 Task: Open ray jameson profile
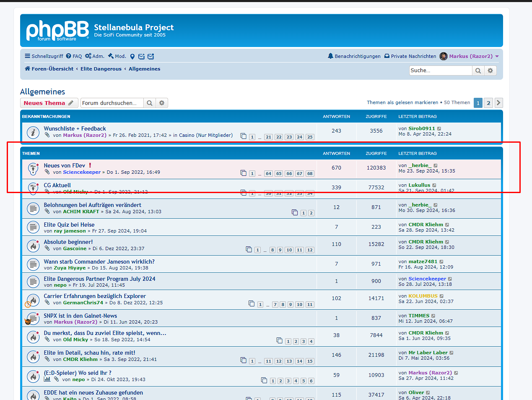[70, 231]
